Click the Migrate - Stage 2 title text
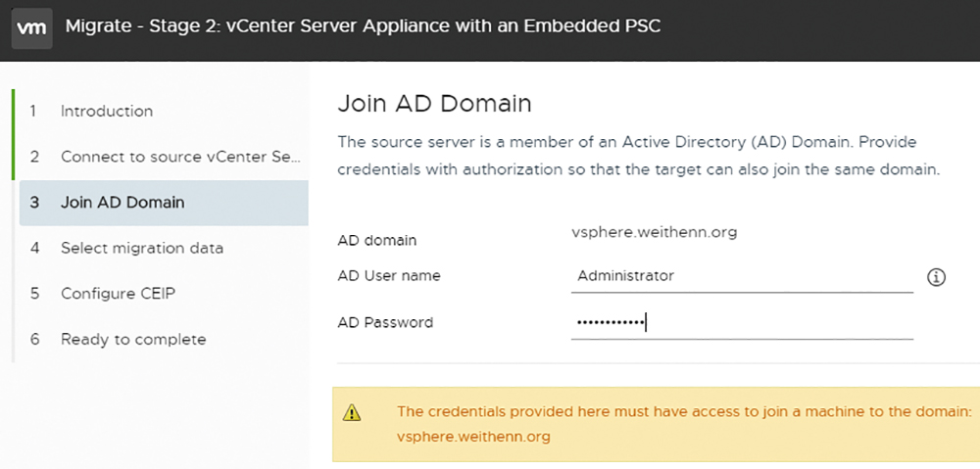Viewport: 980px width, 469px height. coord(364,26)
